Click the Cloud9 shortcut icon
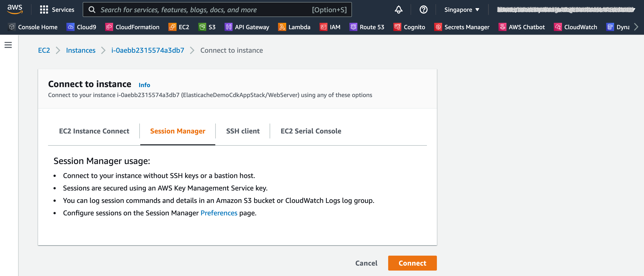 [x=70, y=27]
